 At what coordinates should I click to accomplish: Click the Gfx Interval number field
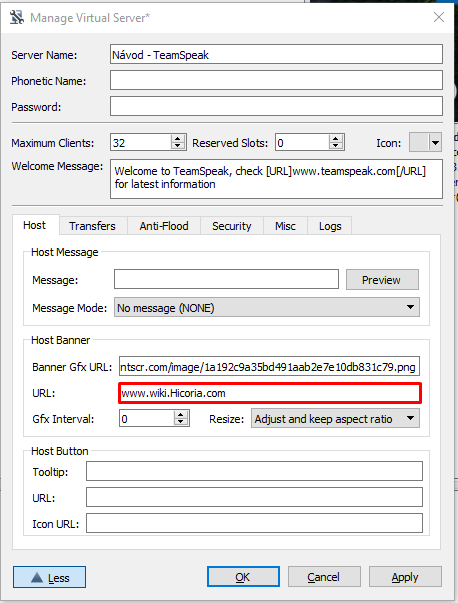coord(146,418)
